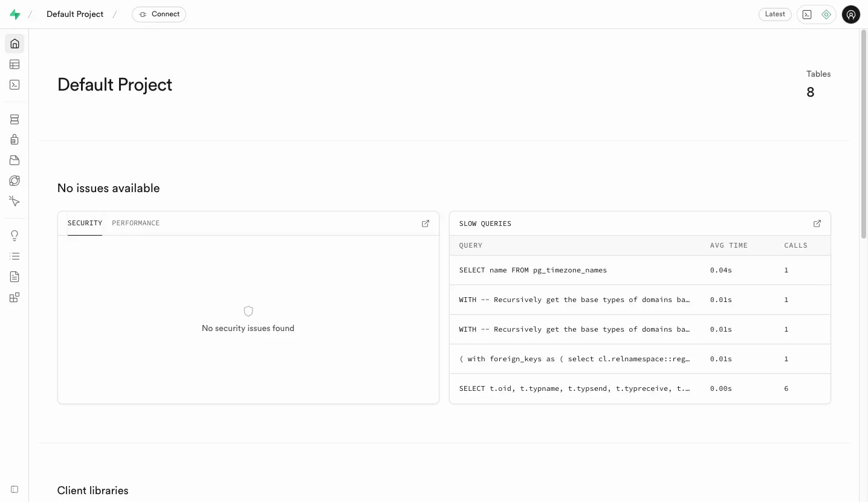Click the Latest version badge

click(774, 14)
